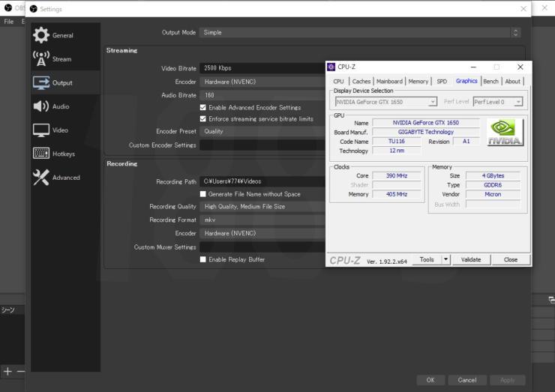Click the 390 MHz core clock value

point(397,175)
